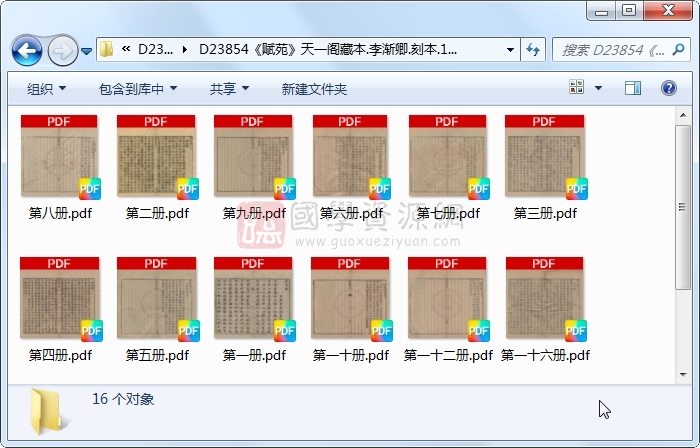The width and height of the screenshot is (700, 448).
Task: Click the 16 个对象 status text
Action: point(123,399)
